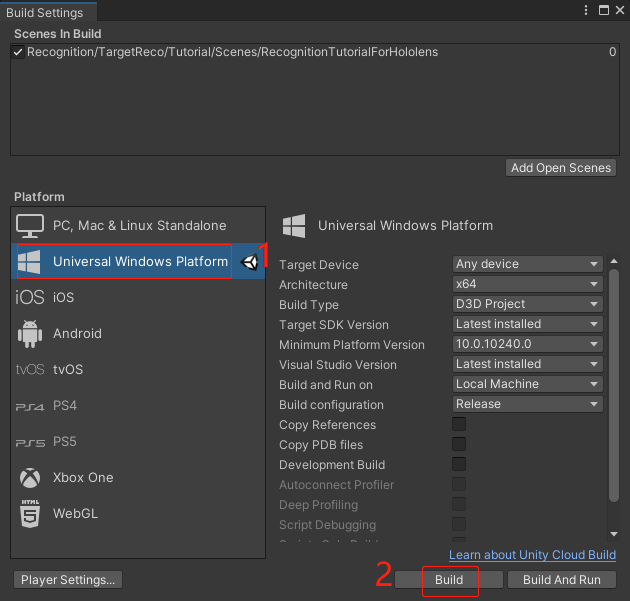Click the Android robot icon
This screenshot has width=630, height=601.
pyautogui.click(x=30, y=334)
